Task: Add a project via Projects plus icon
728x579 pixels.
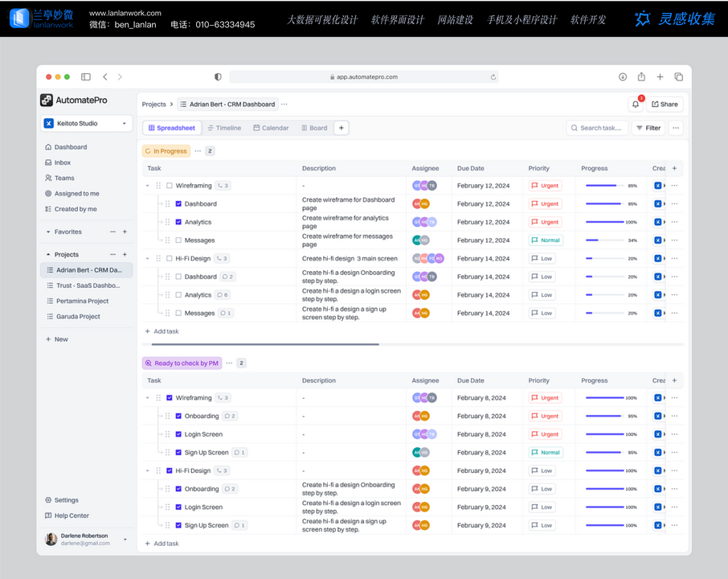Action: tap(125, 254)
